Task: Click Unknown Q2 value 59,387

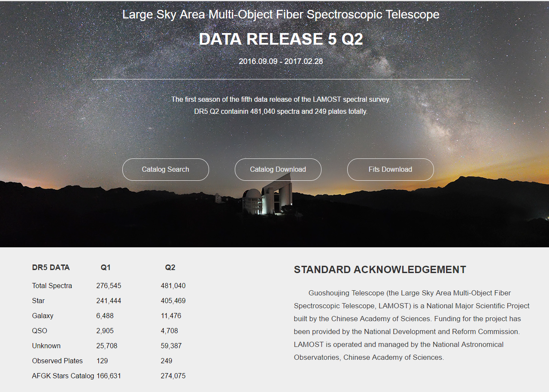Action: click(171, 346)
